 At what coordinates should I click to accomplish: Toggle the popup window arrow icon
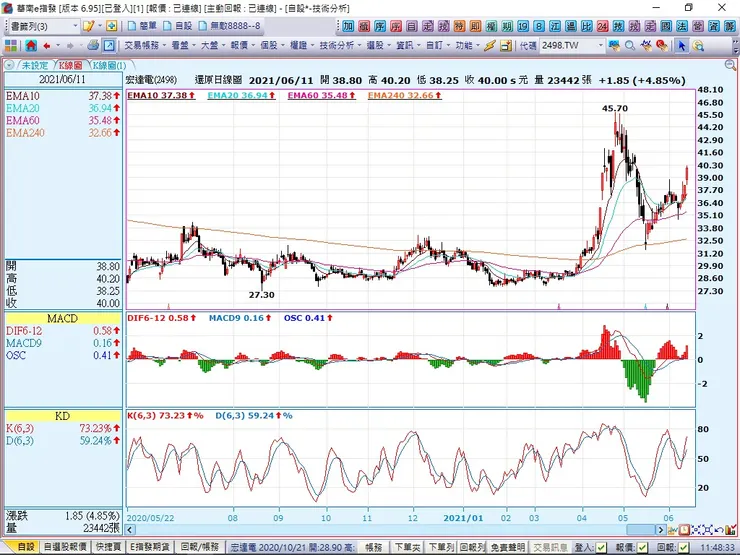[109, 46]
